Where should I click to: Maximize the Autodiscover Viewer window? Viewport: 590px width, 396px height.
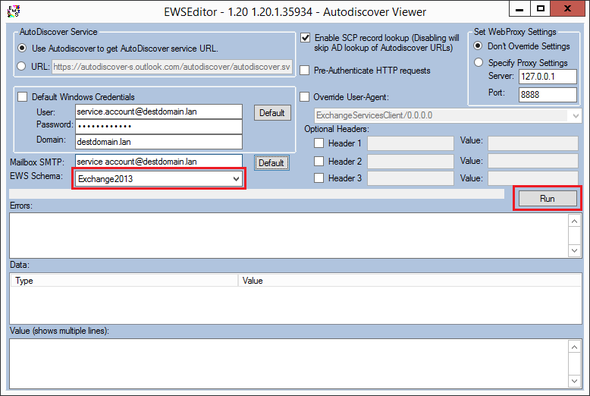[540, 9]
